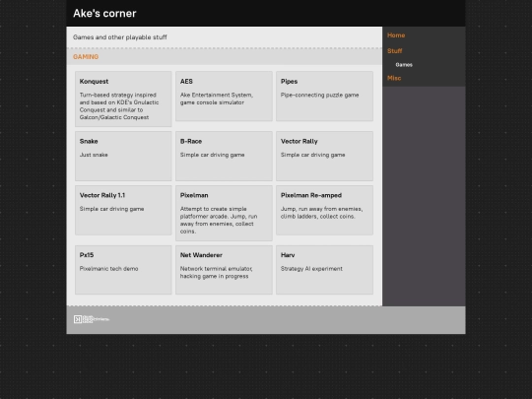Click 'Pixelmanic tech demo' description text
This screenshot has width=532, height=399.
pyautogui.click(x=108, y=269)
